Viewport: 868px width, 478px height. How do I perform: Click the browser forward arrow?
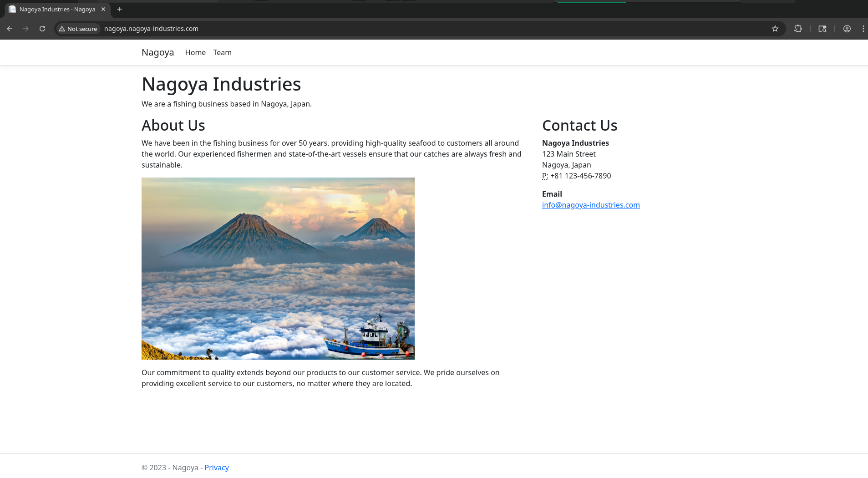pos(26,29)
